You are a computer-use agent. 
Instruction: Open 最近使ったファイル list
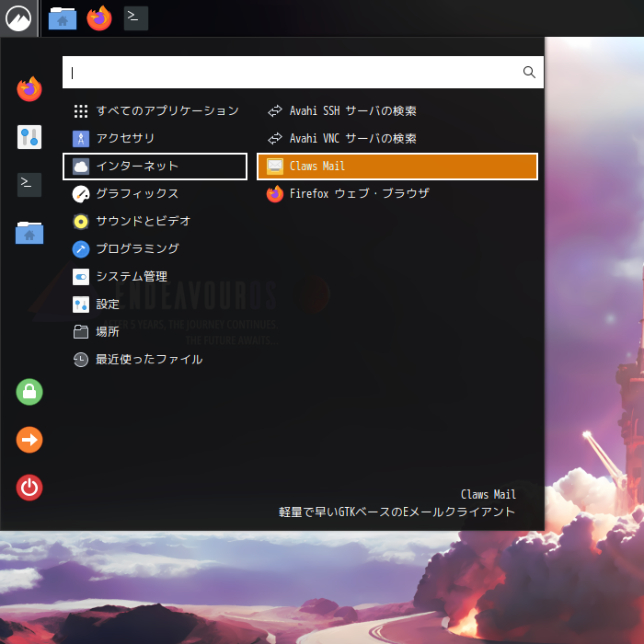point(155,360)
